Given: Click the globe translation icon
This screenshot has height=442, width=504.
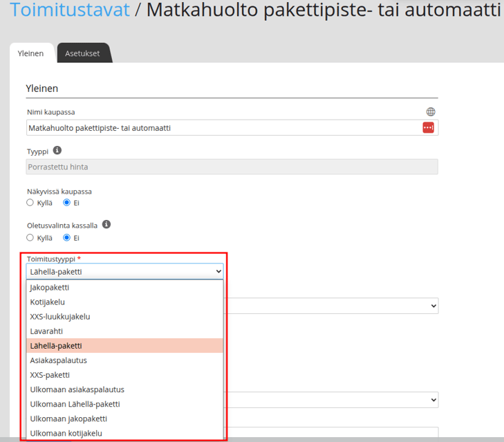Looking at the screenshot, I should (431, 111).
